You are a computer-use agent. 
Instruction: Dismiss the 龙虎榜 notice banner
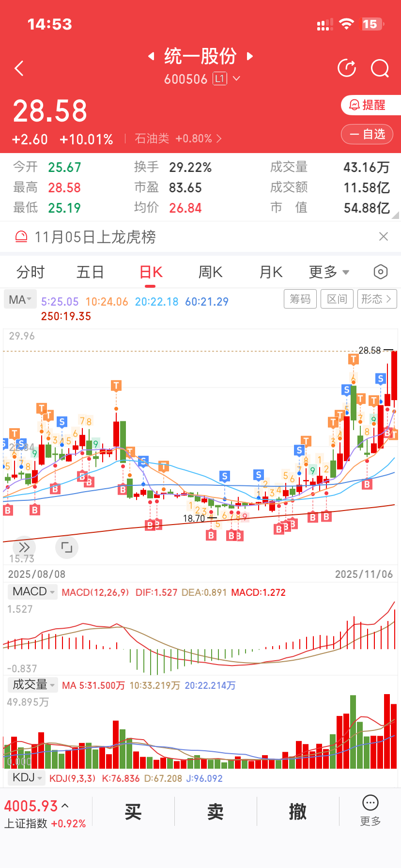click(384, 236)
